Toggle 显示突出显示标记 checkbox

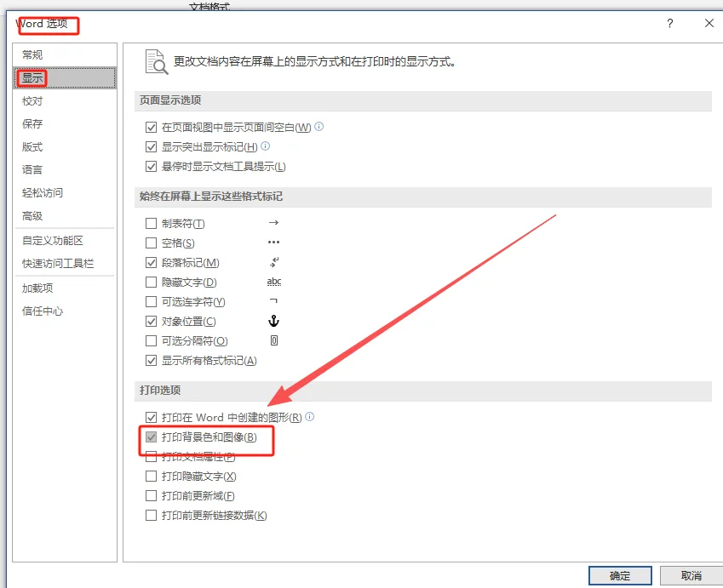[x=151, y=146]
